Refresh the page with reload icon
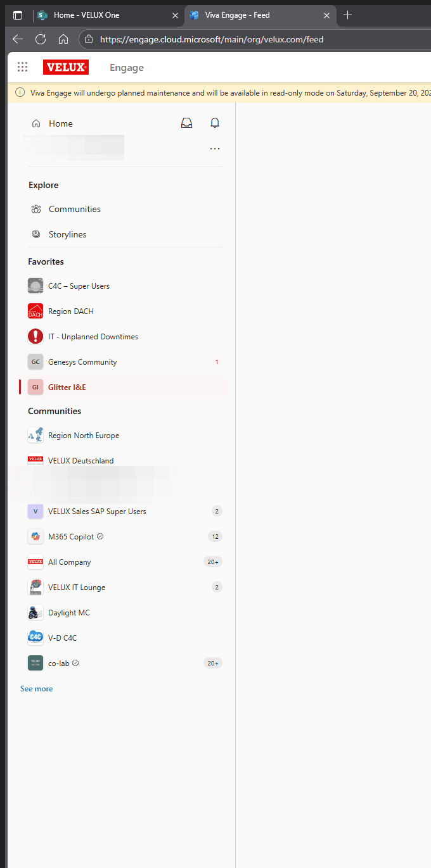The width and height of the screenshot is (431, 868). pyautogui.click(x=41, y=39)
